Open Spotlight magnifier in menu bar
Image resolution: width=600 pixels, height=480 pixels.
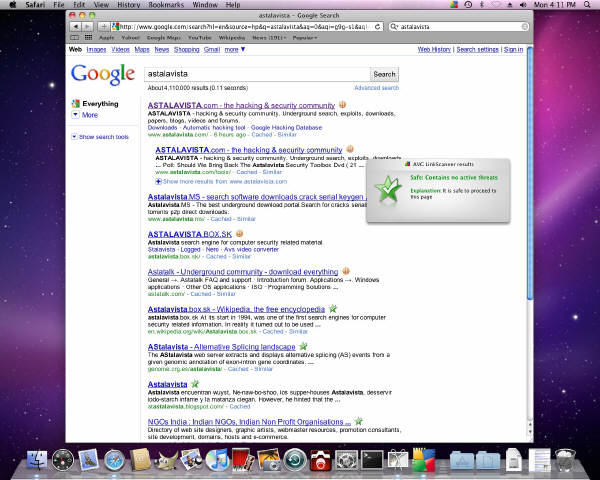tap(587, 5)
